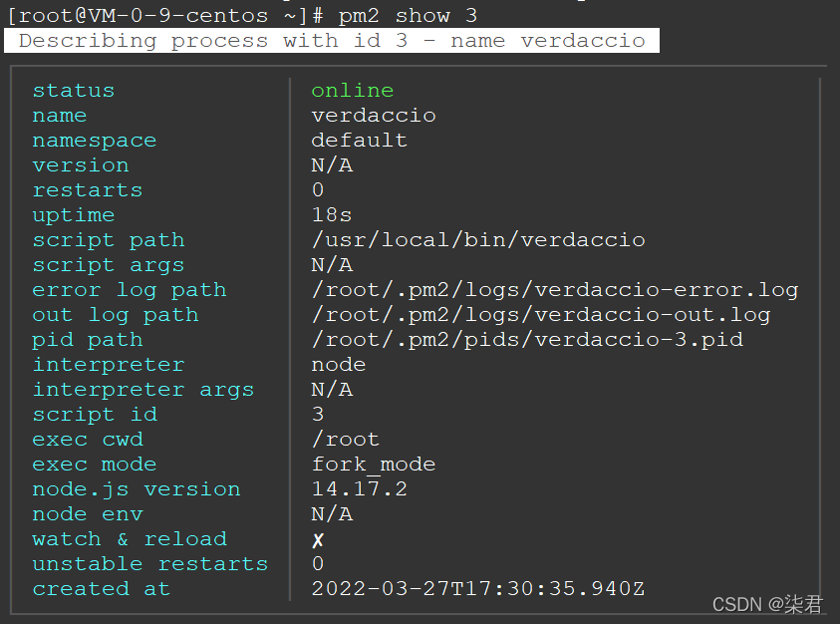Click the 'node.js version' label

(x=137, y=489)
